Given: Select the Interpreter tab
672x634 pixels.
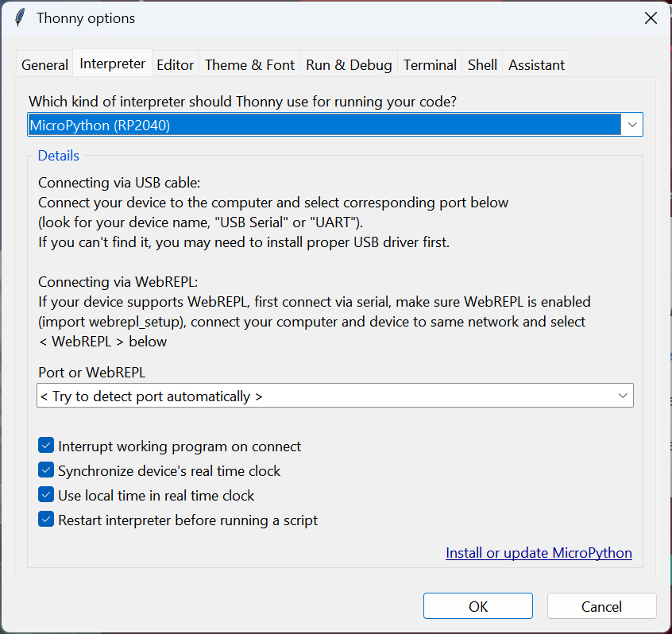Looking at the screenshot, I should coord(113,64).
